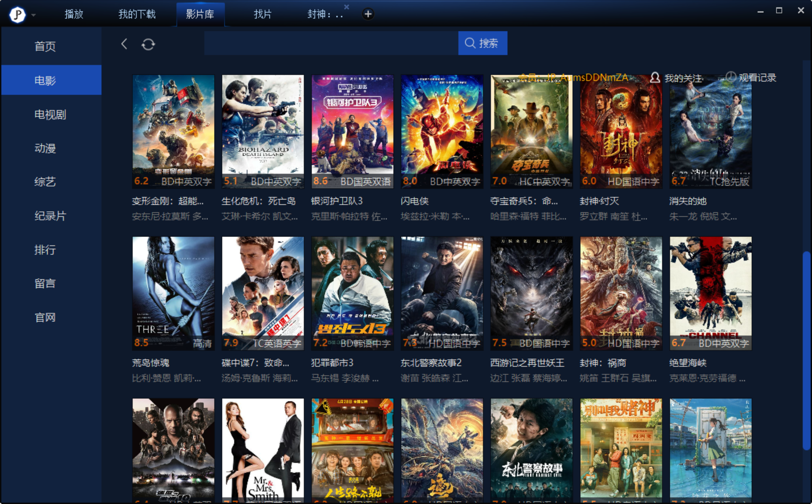Click the vertical scrollbar thumb
This screenshot has height=504, width=812.
point(806,351)
